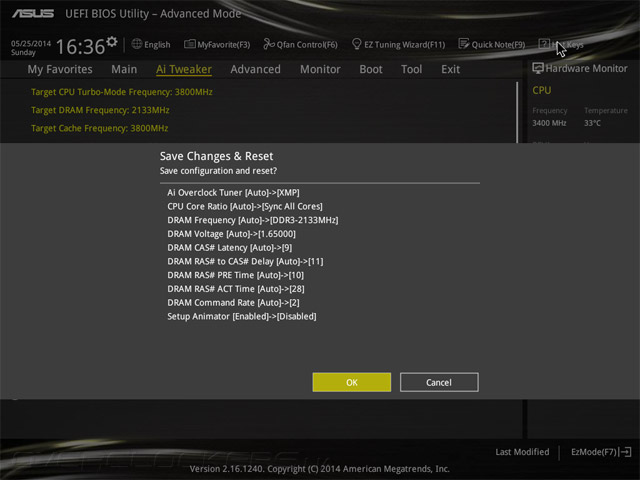
Task: Click the Save Changes & Reset title
Action: point(216,156)
